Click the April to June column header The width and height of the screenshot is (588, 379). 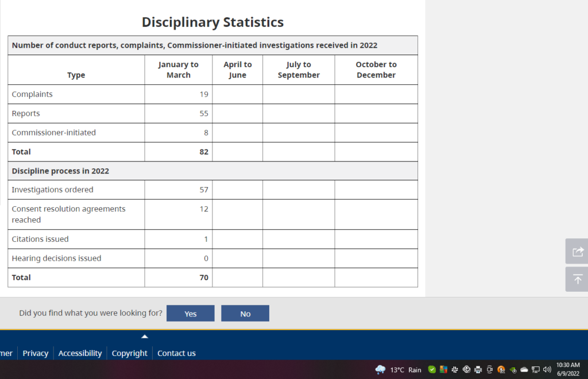click(237, 69)
